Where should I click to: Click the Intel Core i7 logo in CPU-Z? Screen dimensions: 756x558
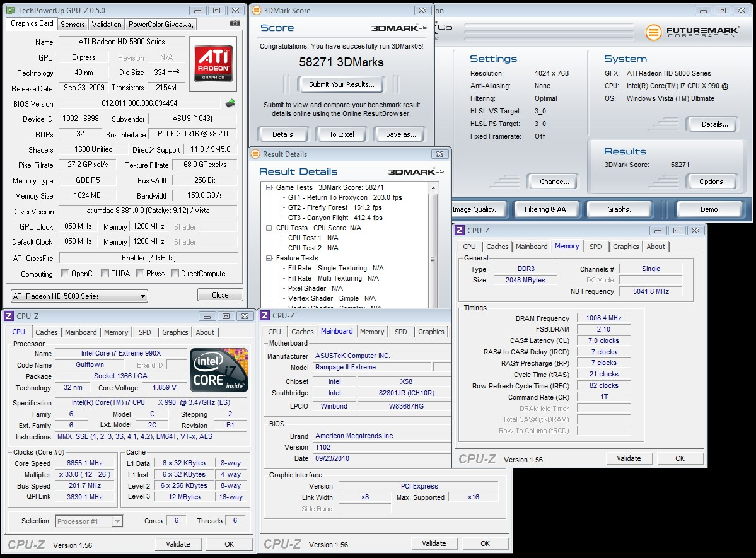point(219,369)
